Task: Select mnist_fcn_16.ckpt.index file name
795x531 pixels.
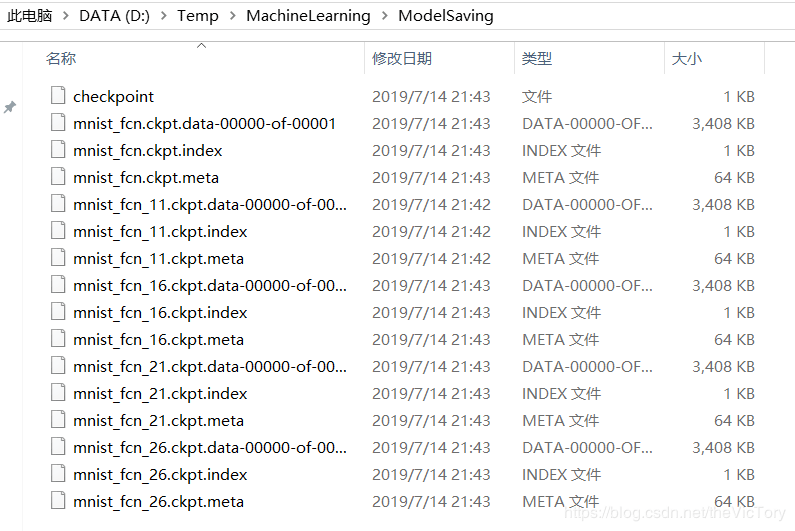Action: pos(160,312)
